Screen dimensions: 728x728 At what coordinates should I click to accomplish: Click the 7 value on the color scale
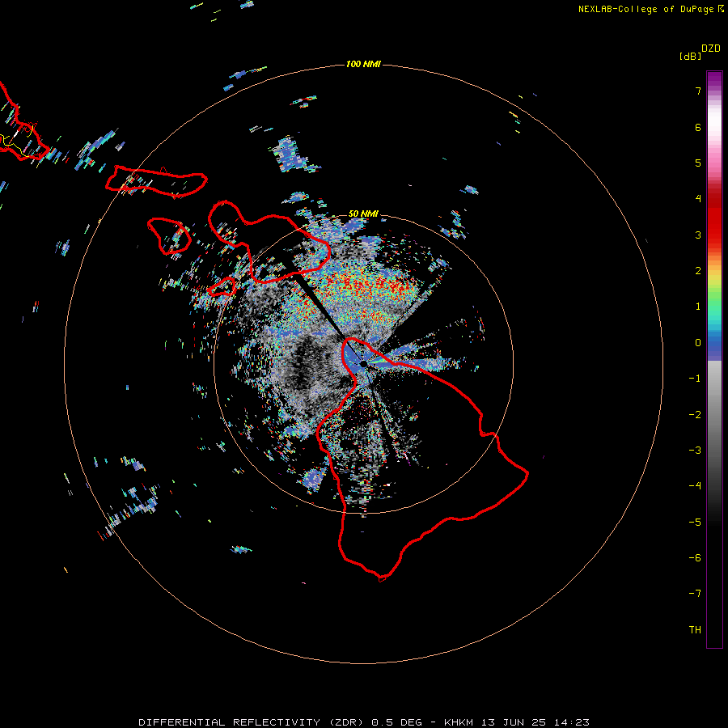(x=698, y=91)
